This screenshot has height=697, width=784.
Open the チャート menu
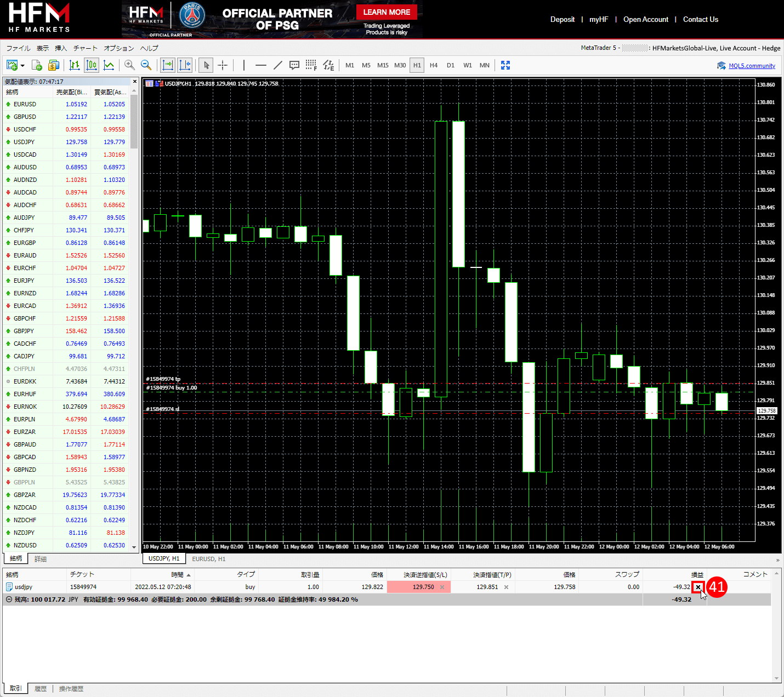85,48
